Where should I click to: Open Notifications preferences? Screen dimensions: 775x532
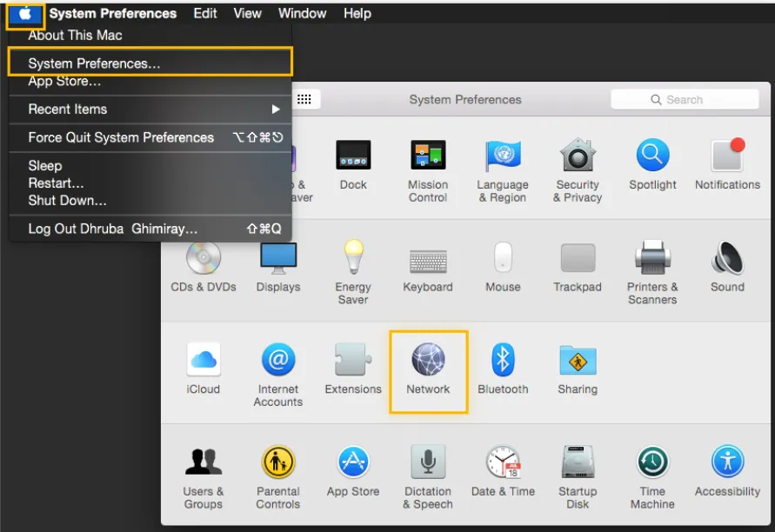click(727, 164)
